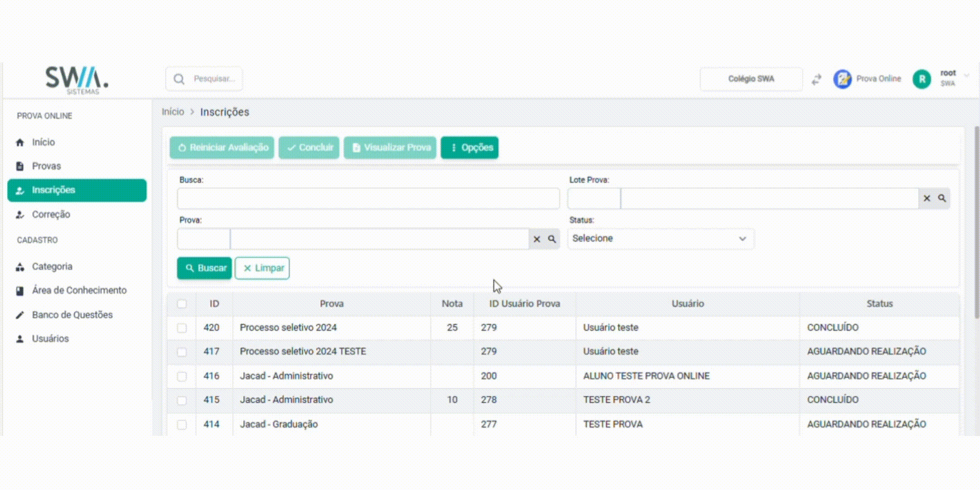Click the magnifier icon in Lote Prova field
Screen dimensions: 980x490
[x=942, y=198]
